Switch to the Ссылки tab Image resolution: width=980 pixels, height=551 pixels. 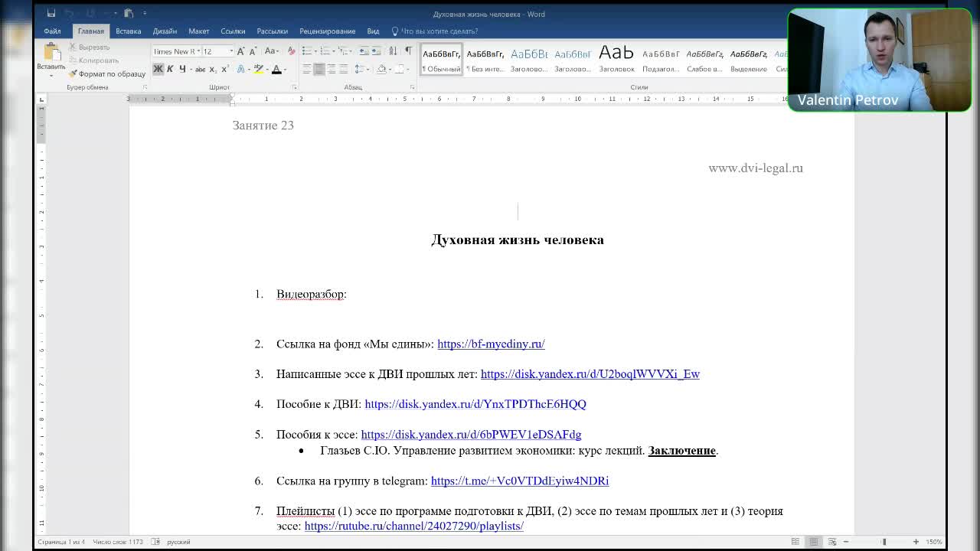tap(233, 31)
